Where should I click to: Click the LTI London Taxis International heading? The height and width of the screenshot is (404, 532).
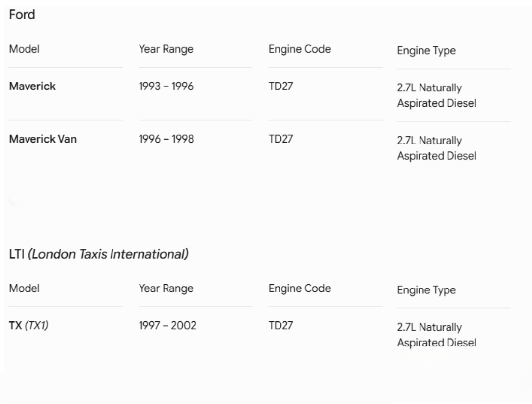(x=99, y=254)
